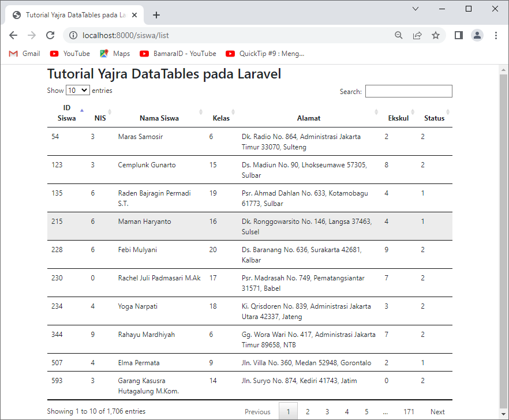The image size is (509, 420).
Task: Open the share page icon in the address bar
Action: 417,35
